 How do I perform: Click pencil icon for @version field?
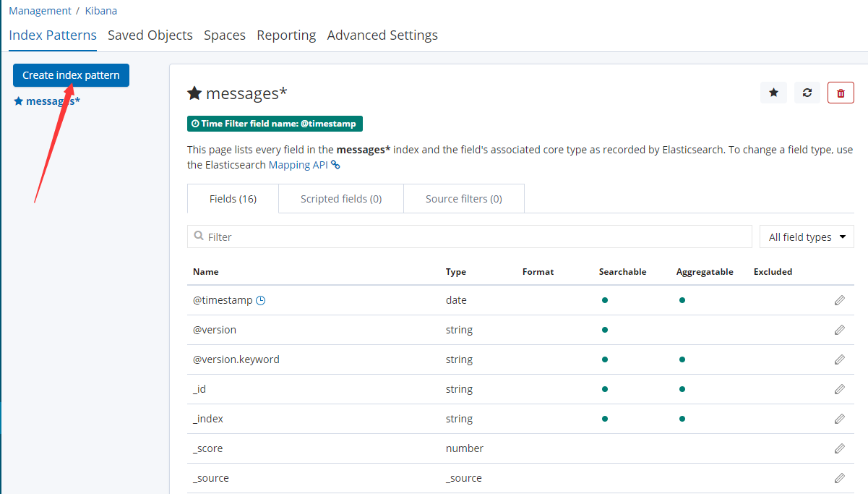point(839,330)
